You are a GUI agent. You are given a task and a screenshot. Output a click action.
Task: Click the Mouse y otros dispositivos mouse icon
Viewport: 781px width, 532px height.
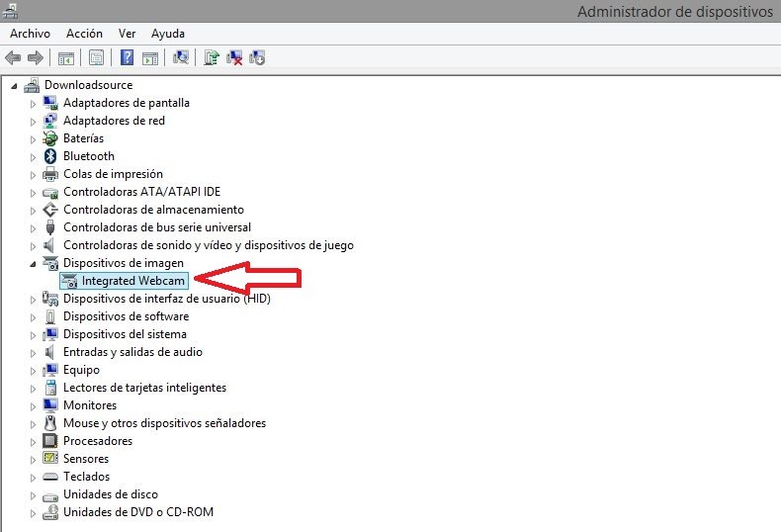pos(49,423)
